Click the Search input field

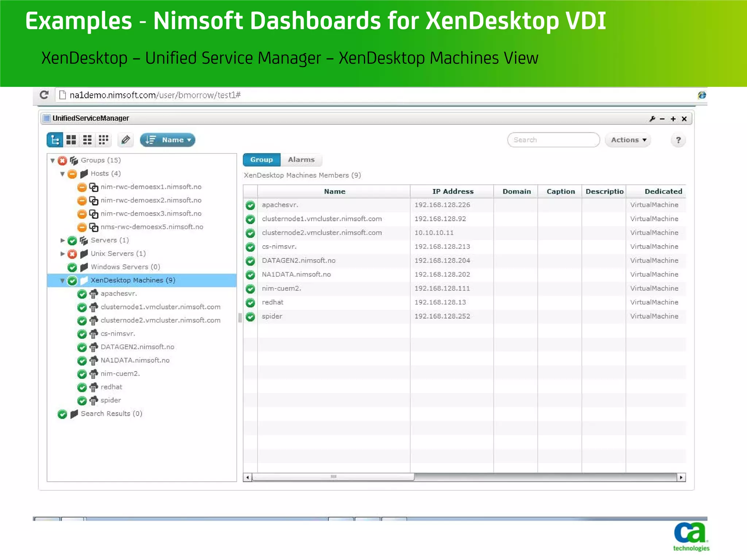[x=553, y=140]
